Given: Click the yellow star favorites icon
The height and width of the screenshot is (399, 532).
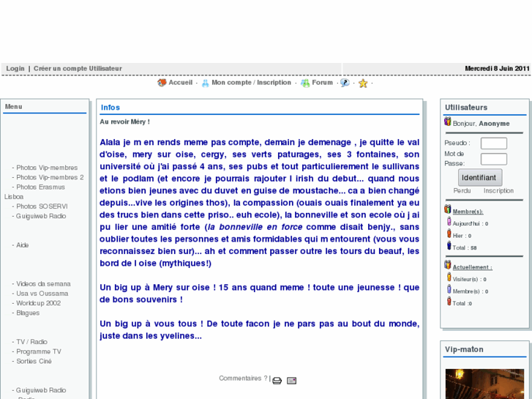Looking at the screenshot, I should point(363,83).
